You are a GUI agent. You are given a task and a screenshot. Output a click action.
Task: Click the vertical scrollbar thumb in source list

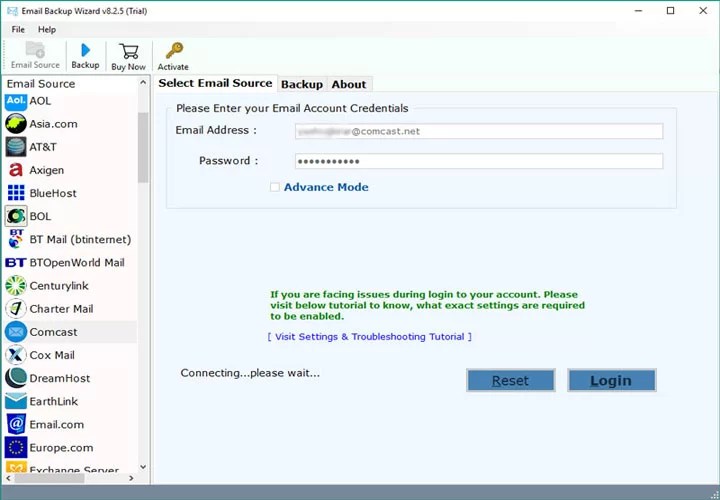(x=143, y=147)
